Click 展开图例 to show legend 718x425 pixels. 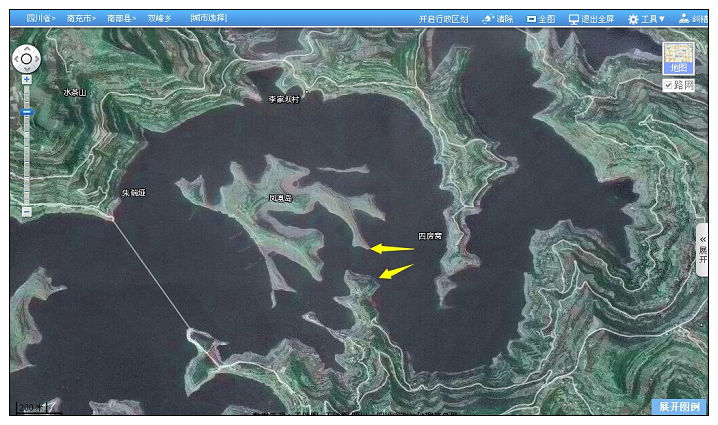coord(680,407)
